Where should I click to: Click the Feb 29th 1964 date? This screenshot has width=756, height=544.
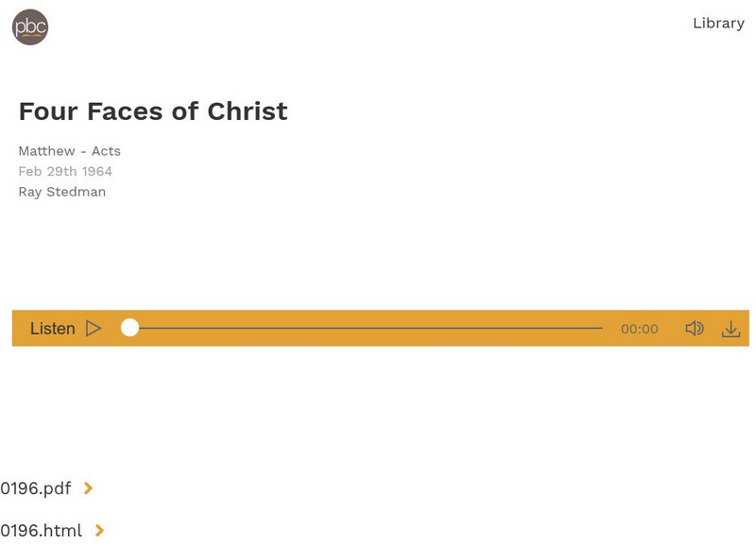[x=65, y=171]
